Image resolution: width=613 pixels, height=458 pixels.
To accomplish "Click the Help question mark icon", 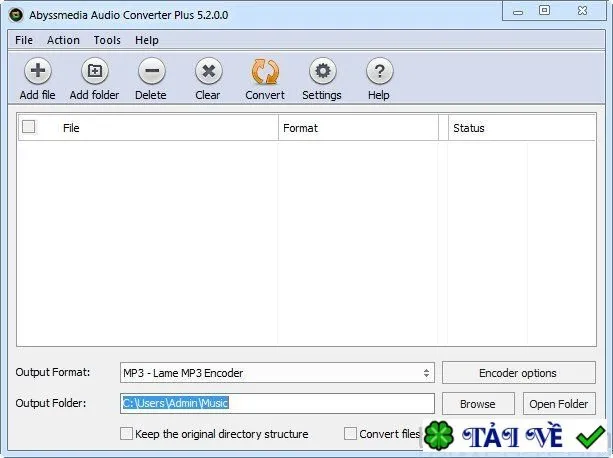I will pyautogui.click(x=379, y=71).
